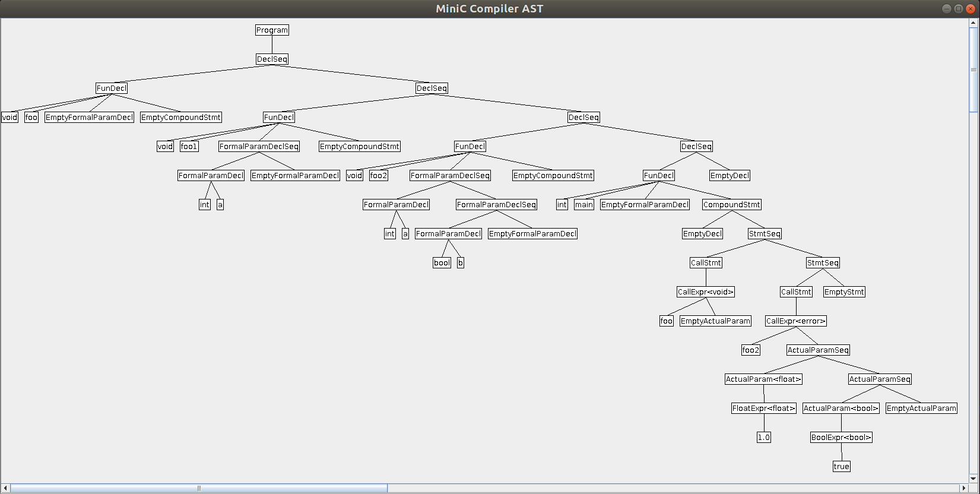Select the BoolExpr<bool> node
The image size is (980, 494).
(x=841, y=438)
